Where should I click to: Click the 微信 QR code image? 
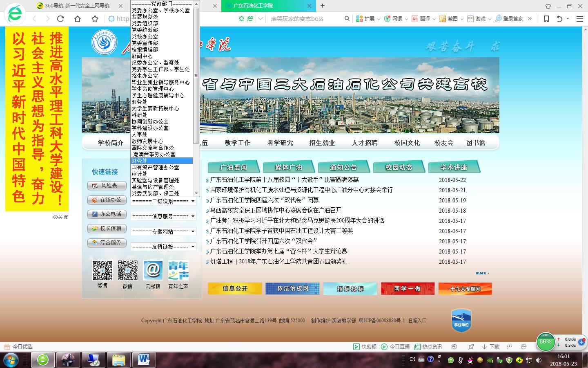(x=128, y=270)
